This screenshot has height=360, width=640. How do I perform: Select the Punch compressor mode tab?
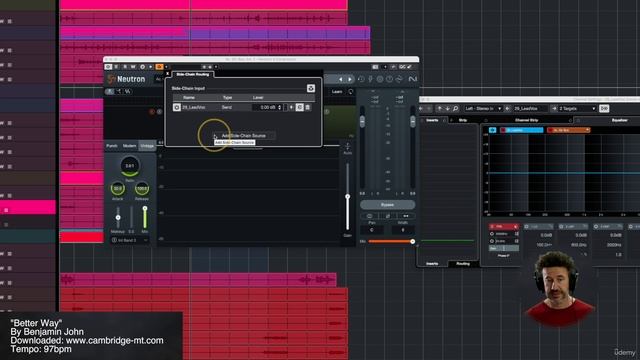click(x=112, y=146)
